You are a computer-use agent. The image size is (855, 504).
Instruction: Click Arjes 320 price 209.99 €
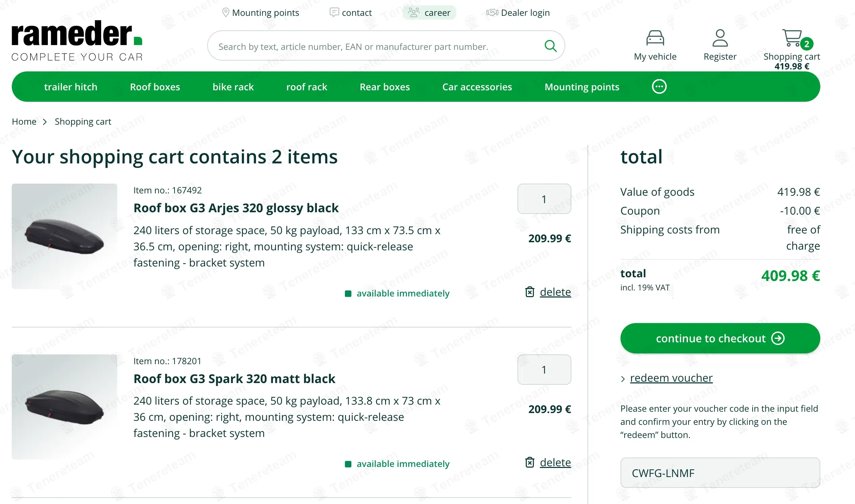click(549, 239)
